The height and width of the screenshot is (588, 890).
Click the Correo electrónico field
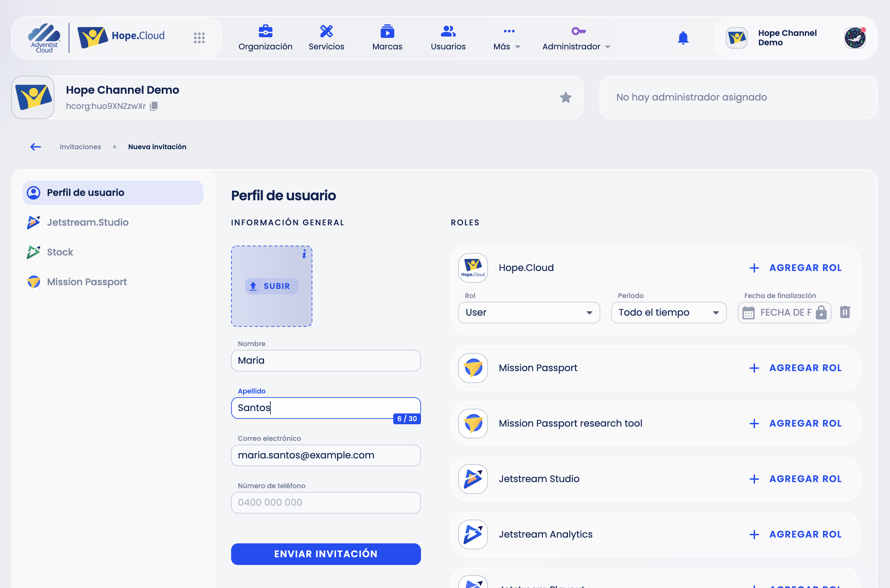[326, 455]
